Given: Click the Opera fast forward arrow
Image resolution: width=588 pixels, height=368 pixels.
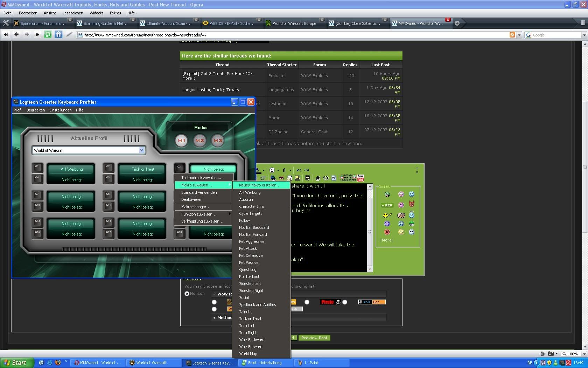Looking at the screenshot, I should (37, 34).
